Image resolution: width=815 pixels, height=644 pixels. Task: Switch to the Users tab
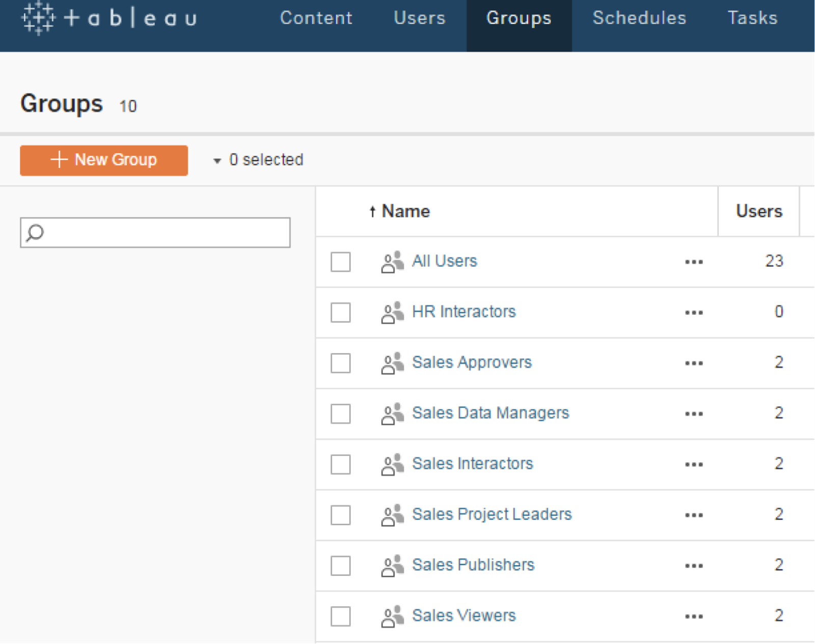point(419,18)
